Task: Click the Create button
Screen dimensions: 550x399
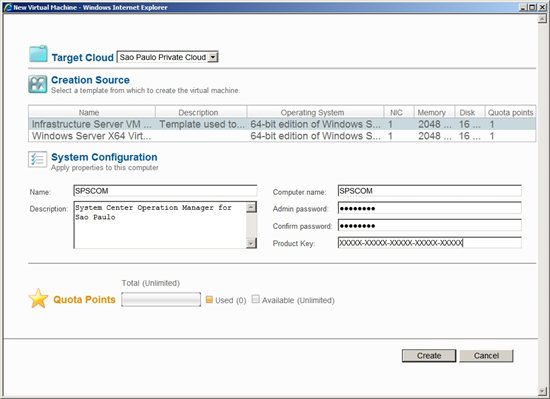Action: (429, 356)
